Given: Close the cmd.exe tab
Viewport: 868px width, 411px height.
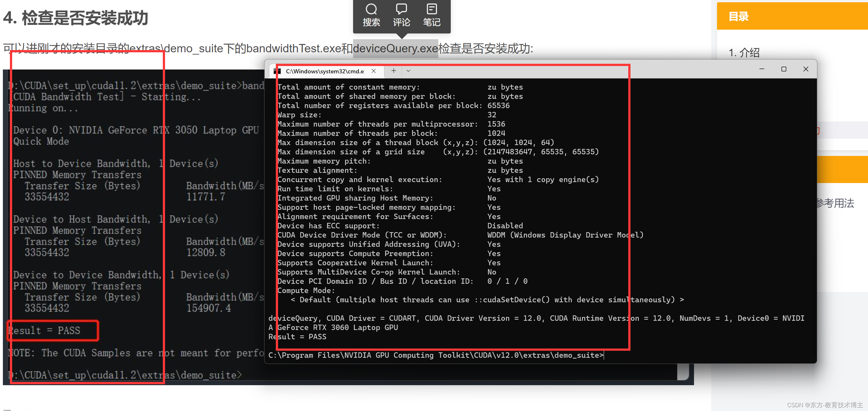Looking at the screenshot, I should click(x=374, y=71).
